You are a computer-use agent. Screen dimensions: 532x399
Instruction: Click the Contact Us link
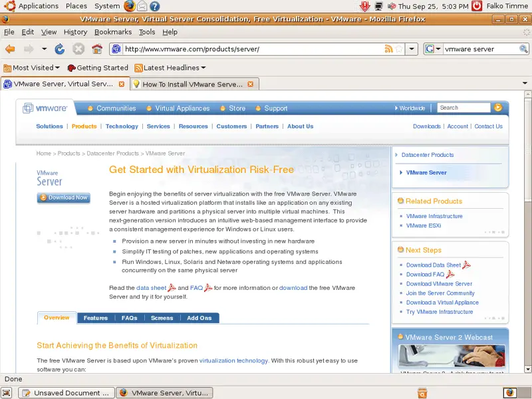tap(488, 126)
